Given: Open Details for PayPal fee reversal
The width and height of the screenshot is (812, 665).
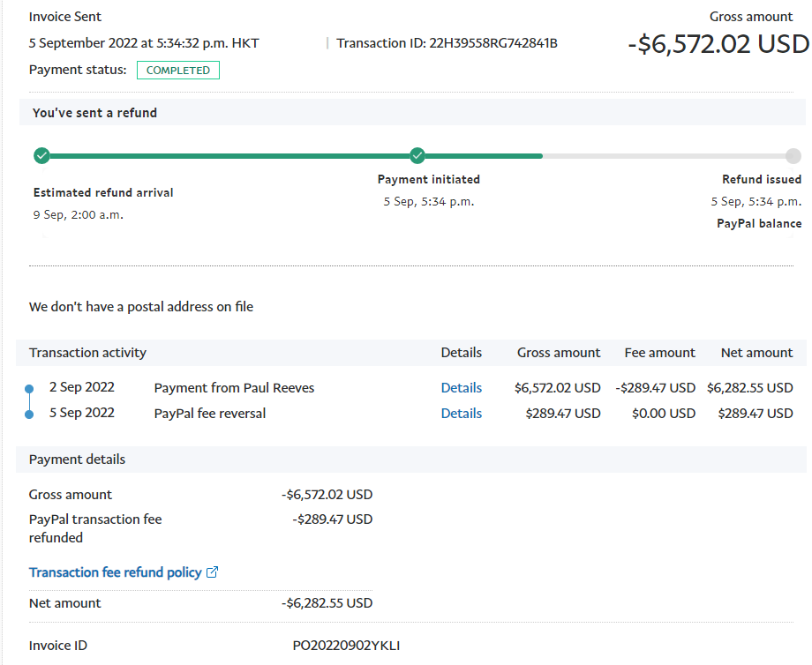Looking at the screenshot, I should coord(461,414).
